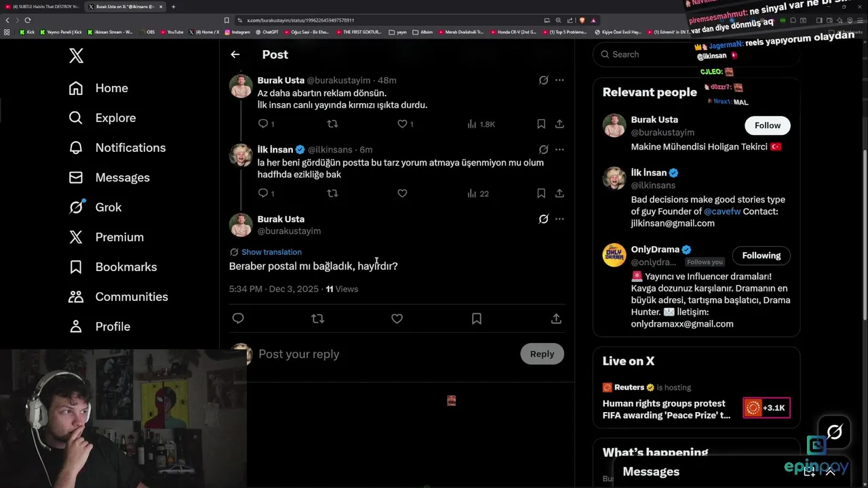Viewport: 868px width, 488px height.
Task: Click Grok icon on Burak Usta's 48m post
Action: pyautogui.click(x=543, y=80)
